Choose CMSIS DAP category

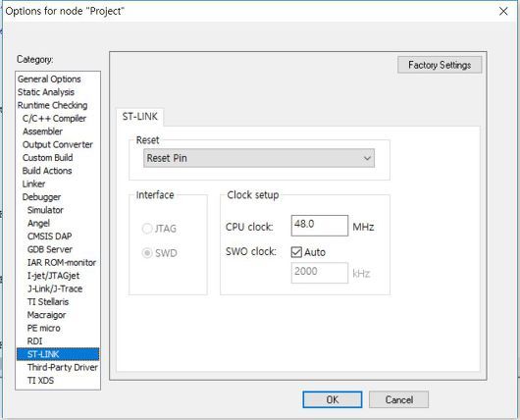coord(49,236)
